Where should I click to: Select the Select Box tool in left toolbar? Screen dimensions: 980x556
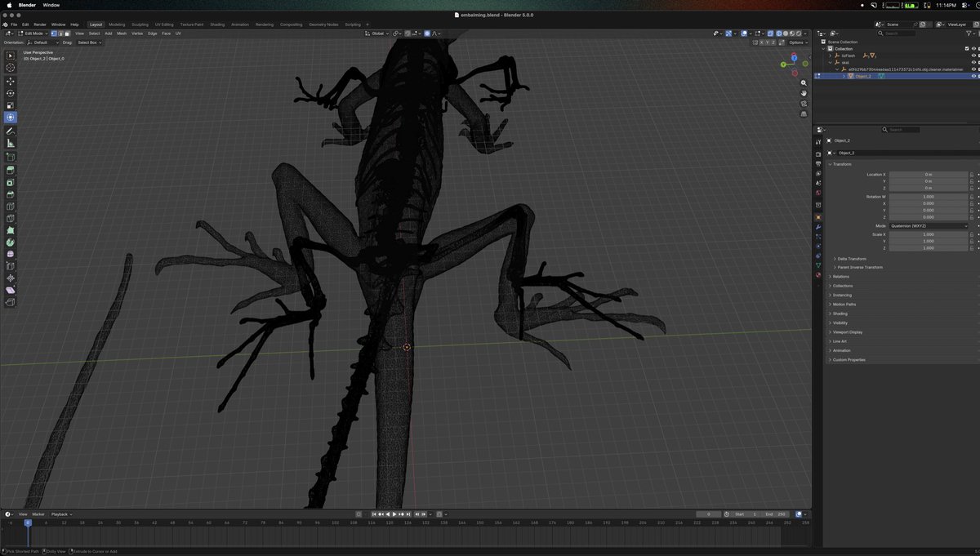pos(11,56)
